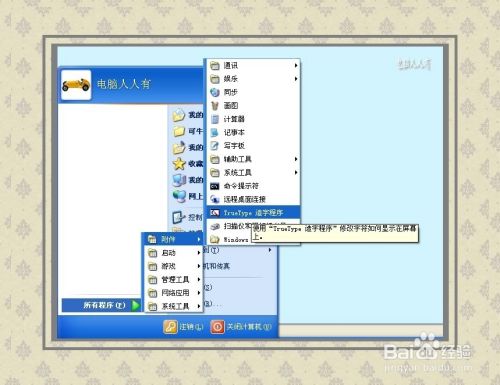Viewport: 500px width, 385px height.
Task: Open the 计算器 calculator icon
Action: (x=215, y=119)
